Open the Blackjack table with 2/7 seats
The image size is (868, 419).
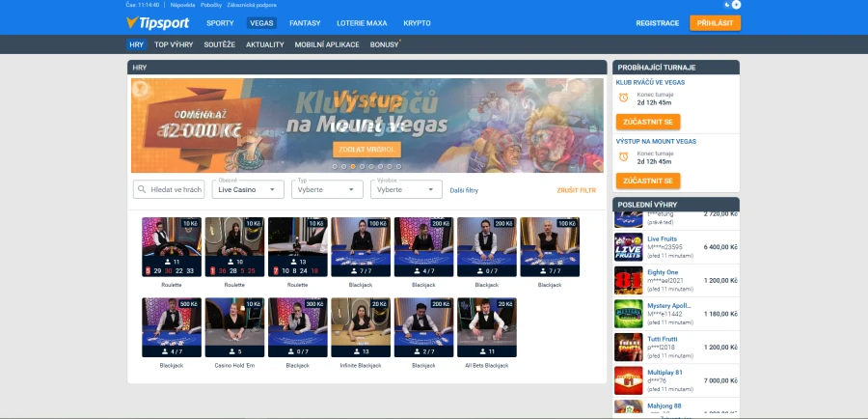click(423, 327)
